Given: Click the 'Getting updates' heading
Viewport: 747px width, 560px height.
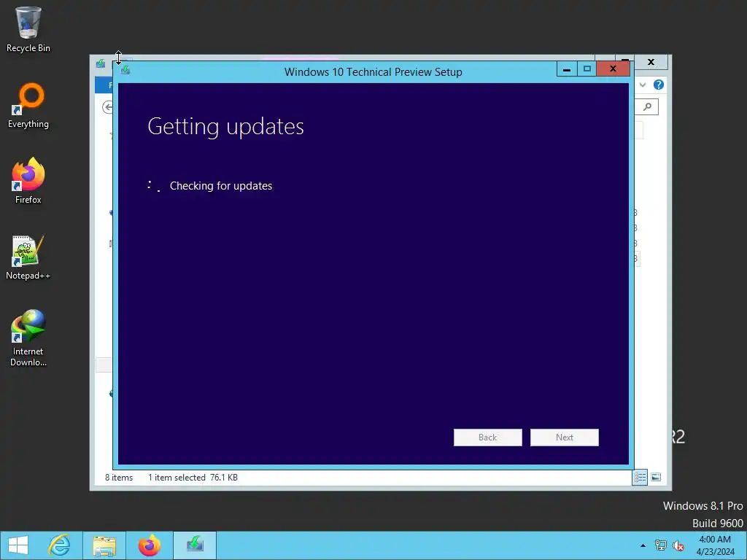Looking at the screenshot, I should click(x=226, y=127).
